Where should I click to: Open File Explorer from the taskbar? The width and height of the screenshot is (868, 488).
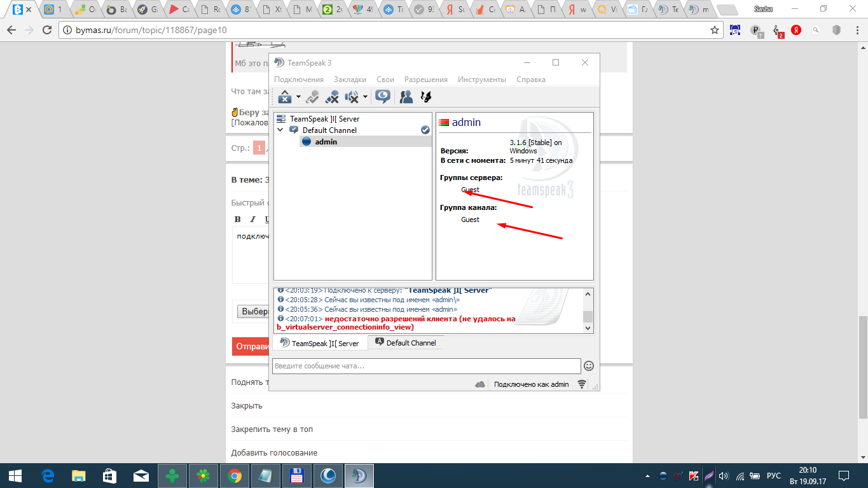click(x=79, y=475)
